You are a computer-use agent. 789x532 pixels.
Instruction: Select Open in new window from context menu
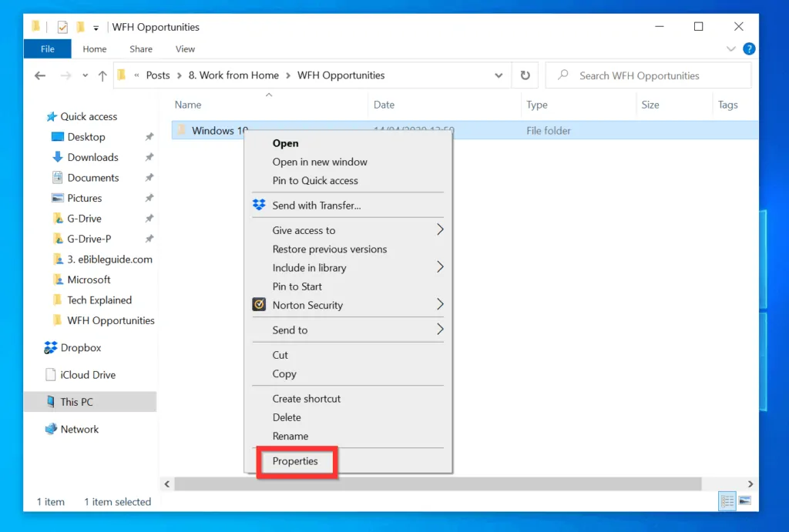click(320, 162)
